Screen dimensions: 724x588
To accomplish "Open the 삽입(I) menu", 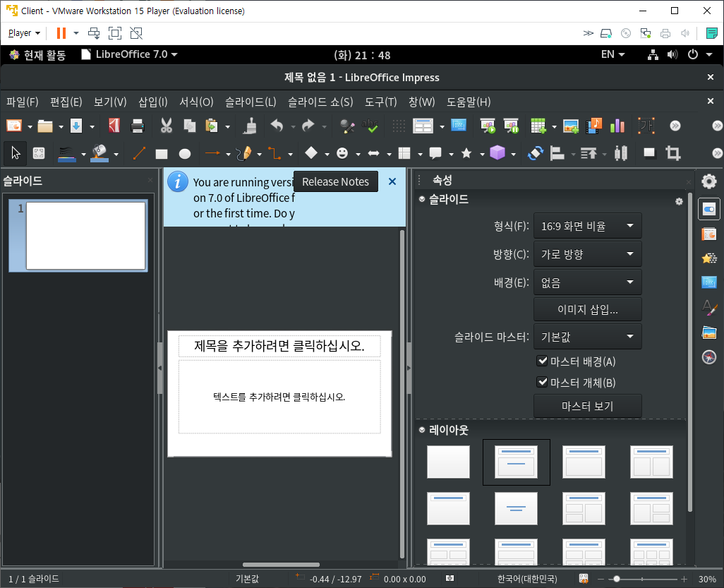I will pos(153,102).
